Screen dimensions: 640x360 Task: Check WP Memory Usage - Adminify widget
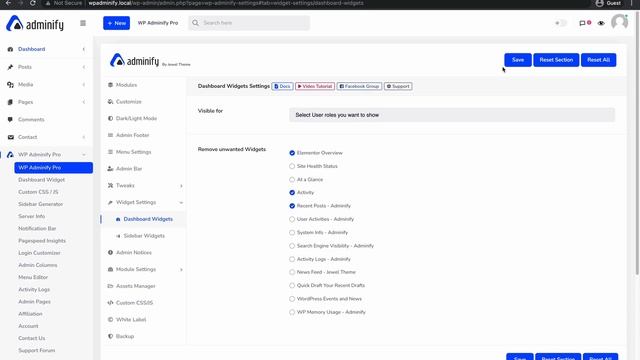click(x=292, y=312)
